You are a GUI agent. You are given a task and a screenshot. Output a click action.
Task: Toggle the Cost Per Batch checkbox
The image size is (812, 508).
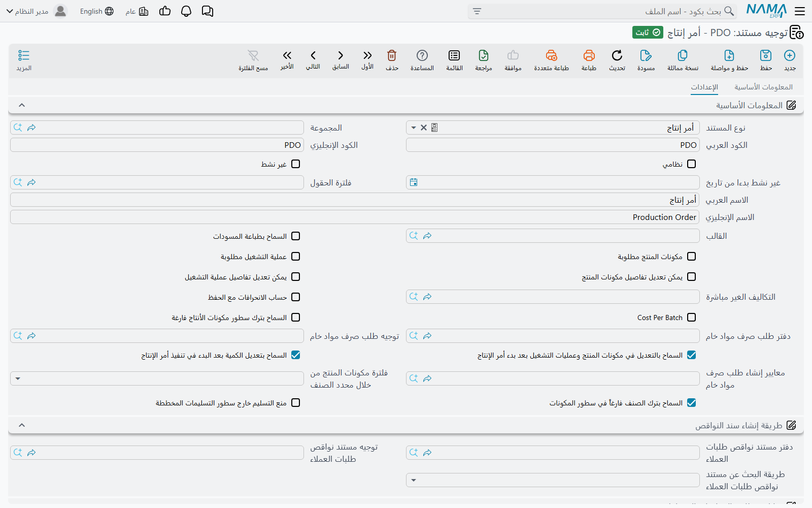[691, 317]
